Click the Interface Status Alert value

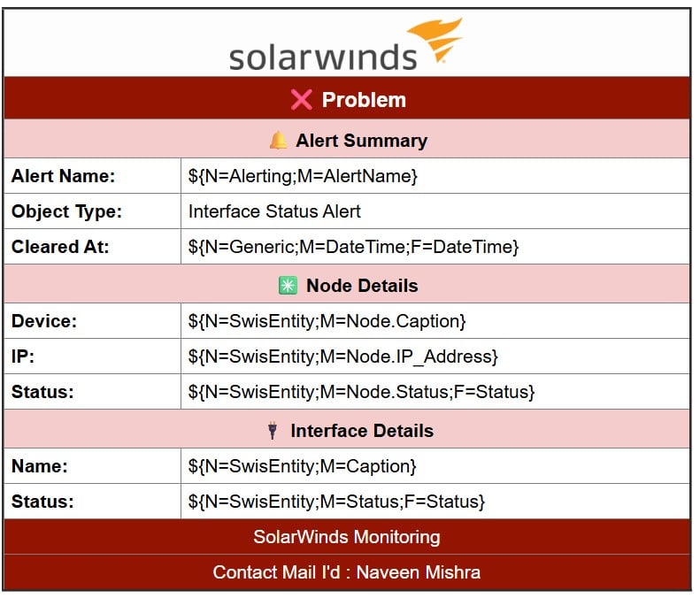point(274,212)
